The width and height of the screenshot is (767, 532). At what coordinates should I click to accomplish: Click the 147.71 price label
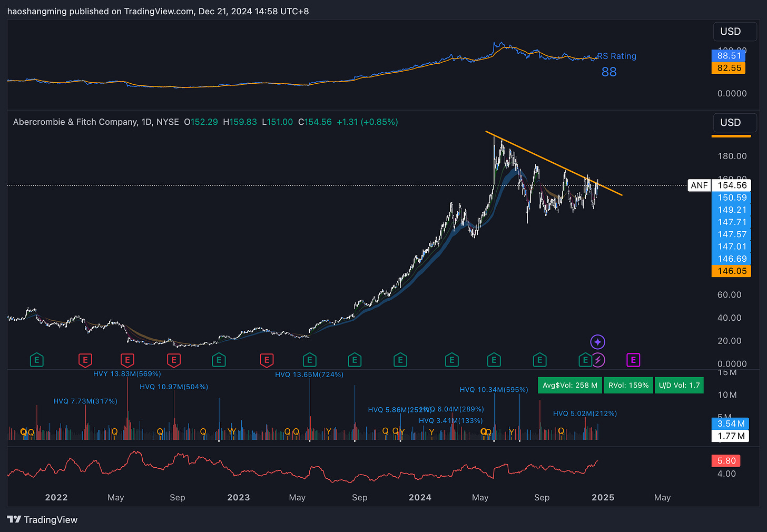(732, 222)
